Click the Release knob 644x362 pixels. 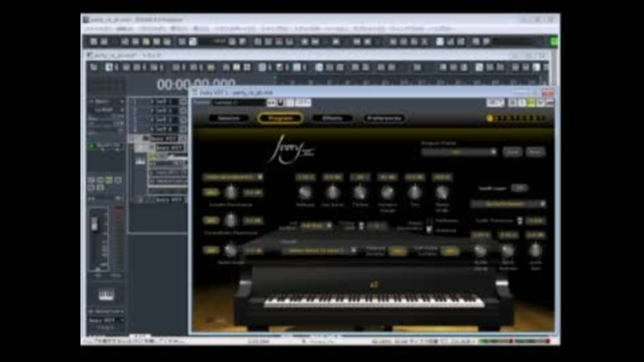pyautogui.click(x=305, y=192)
